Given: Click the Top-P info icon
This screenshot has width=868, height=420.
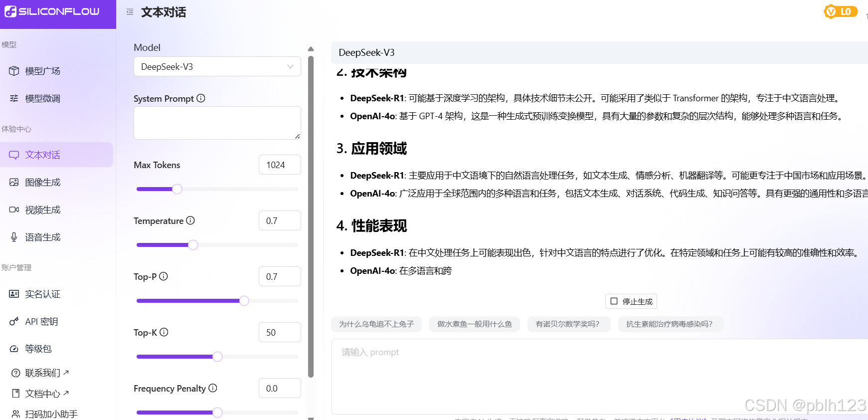Looking at the screenshot, I should (x=164, y=276).
